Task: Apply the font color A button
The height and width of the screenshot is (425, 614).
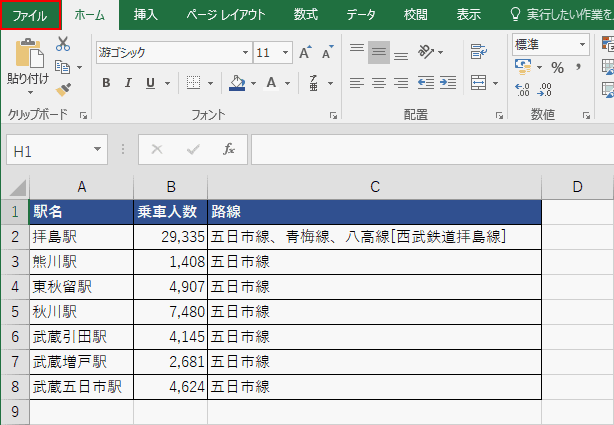Action: click(271, 83)
